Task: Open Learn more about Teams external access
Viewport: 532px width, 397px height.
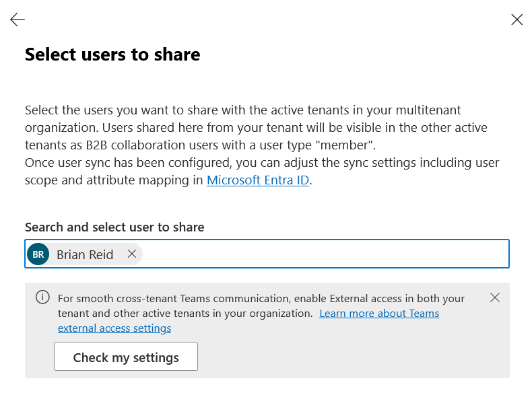Action: pyautogui.click(x=378, y=314)
